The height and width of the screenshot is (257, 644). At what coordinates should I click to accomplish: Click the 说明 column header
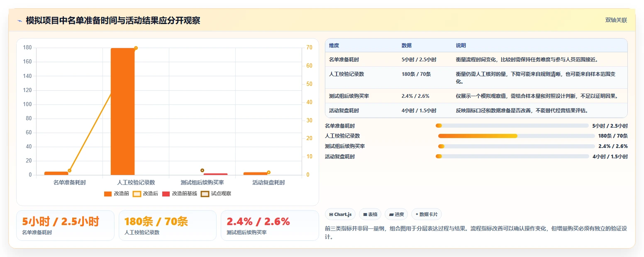point(461,46)
